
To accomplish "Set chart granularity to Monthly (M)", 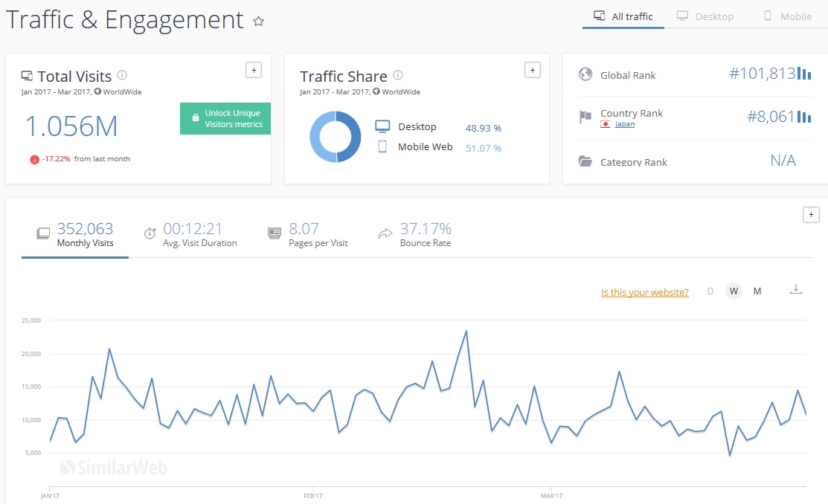I will [757, 291].
